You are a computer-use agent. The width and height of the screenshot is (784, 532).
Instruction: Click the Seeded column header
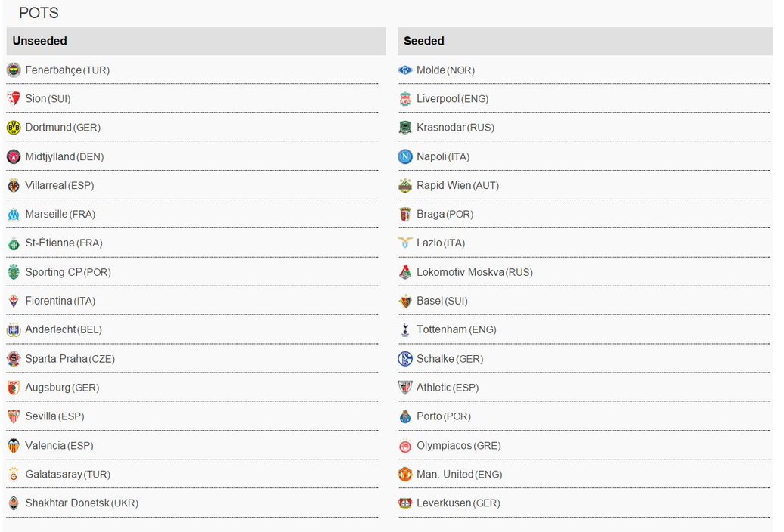click(424, 41)
